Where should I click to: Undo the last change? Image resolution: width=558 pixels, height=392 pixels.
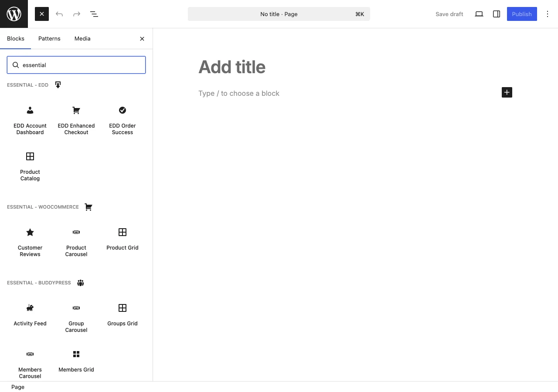click(x=59, y=14)
